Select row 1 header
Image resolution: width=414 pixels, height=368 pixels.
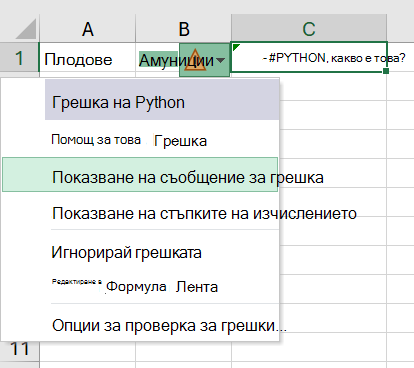click(x=19, y=58)
